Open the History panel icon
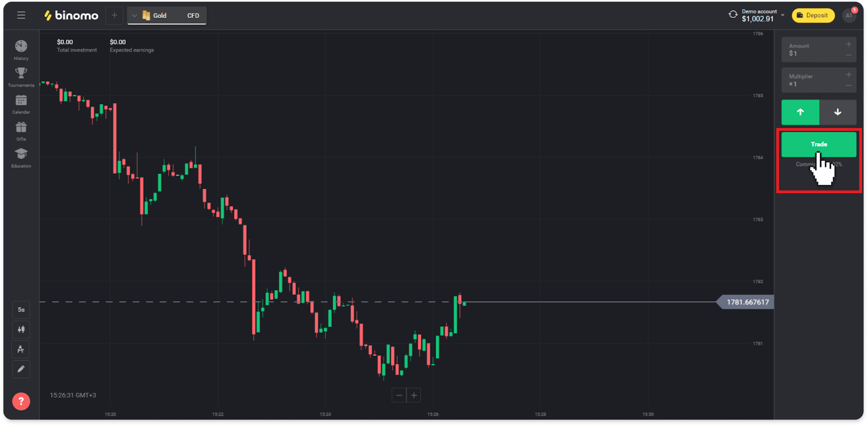868x426 pixels. point(21,47)
